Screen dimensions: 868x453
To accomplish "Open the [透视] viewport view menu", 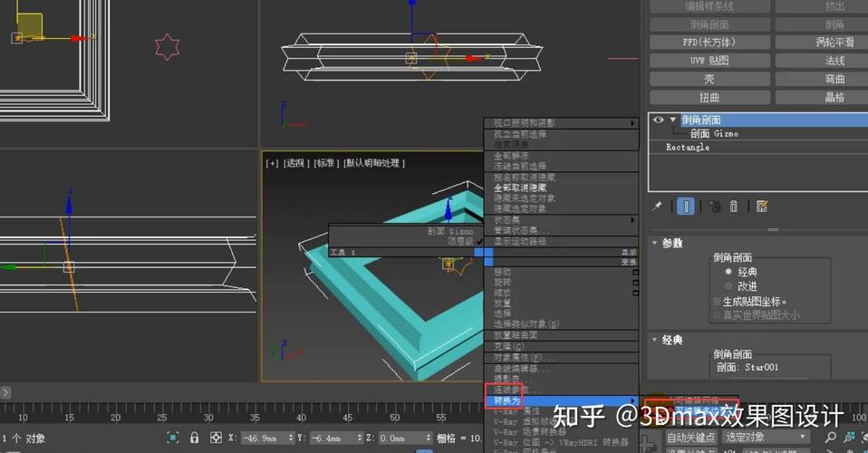I will click(296, 163).
